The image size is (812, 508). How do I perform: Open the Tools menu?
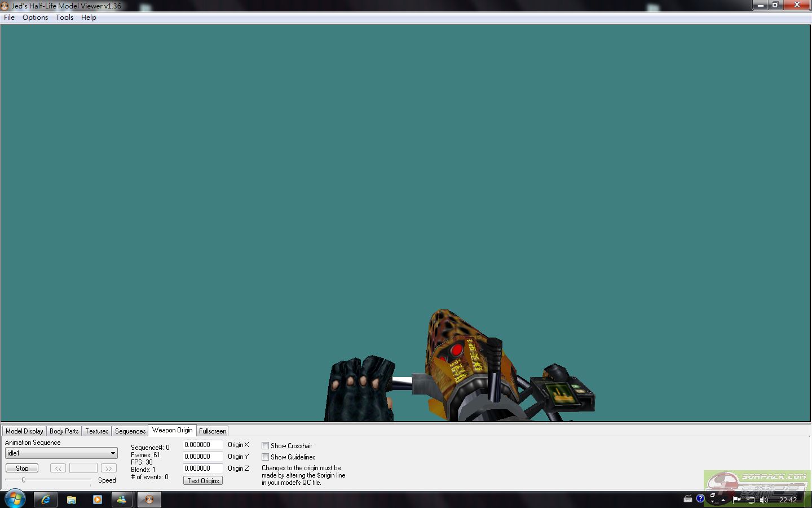64,17
